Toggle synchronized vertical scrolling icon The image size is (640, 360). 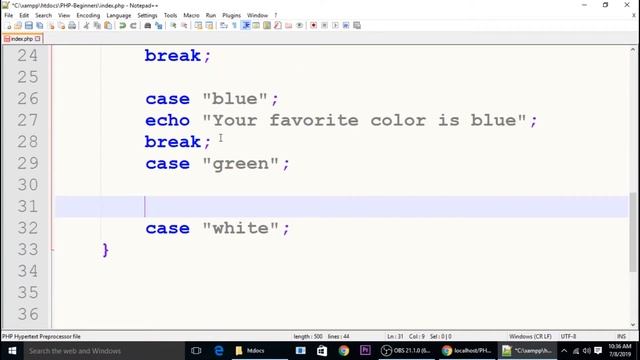click(x=198, y=26)
